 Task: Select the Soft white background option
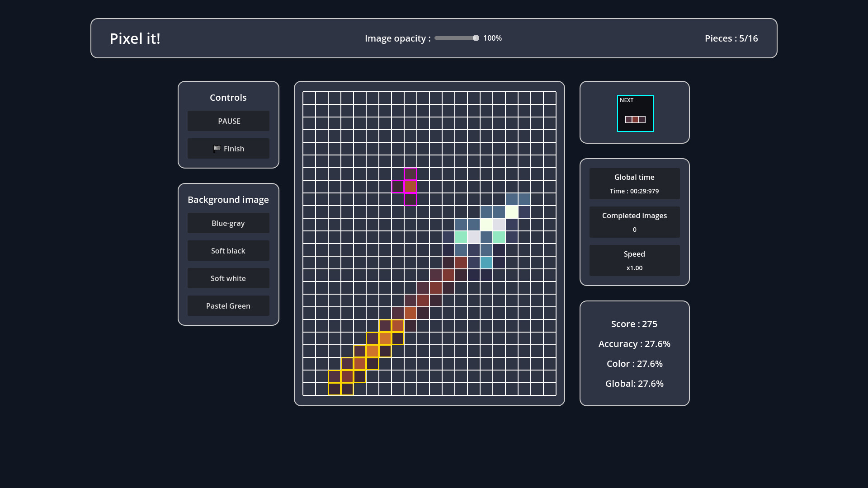(x=228, y=278)
